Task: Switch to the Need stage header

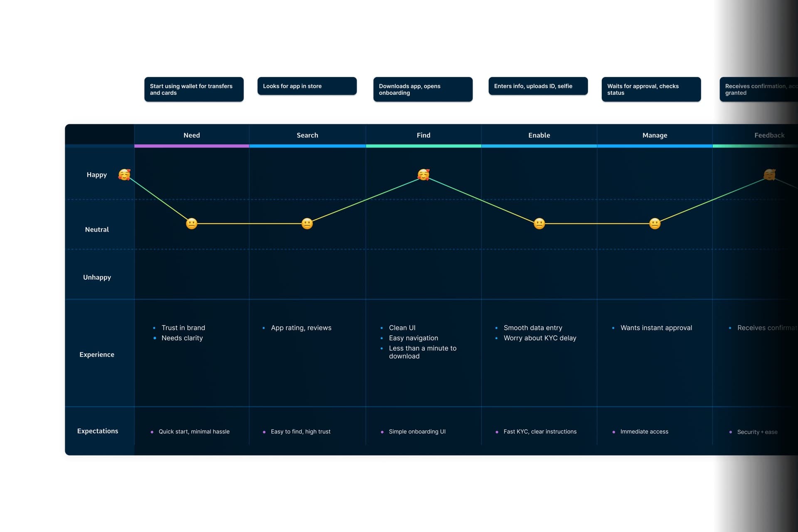Action: pos(192,135)
